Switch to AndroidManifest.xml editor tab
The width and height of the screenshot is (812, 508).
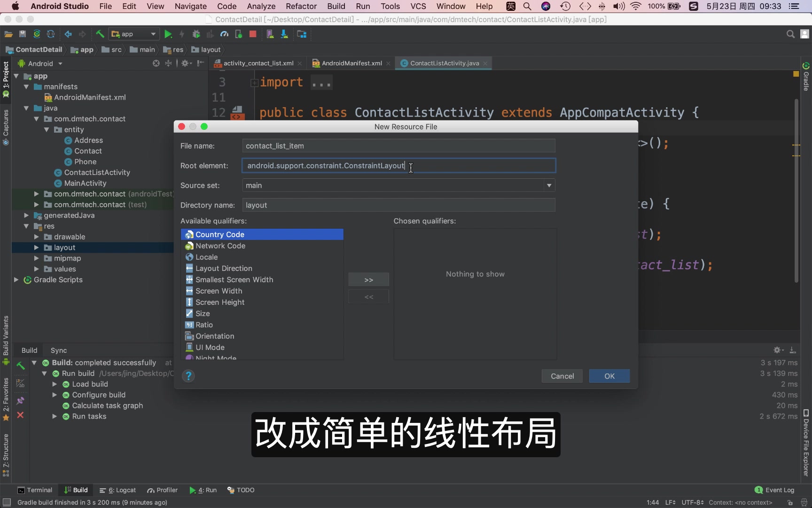tap(351, 63)
